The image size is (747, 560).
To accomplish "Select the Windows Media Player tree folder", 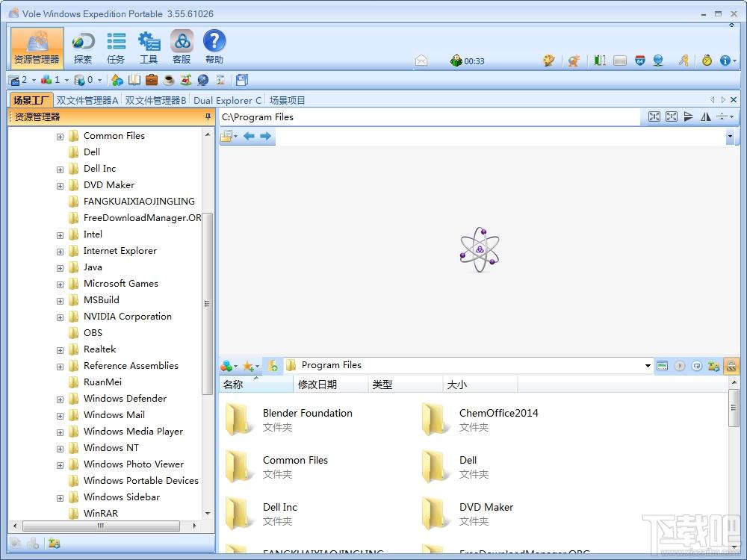I will 134,431.
